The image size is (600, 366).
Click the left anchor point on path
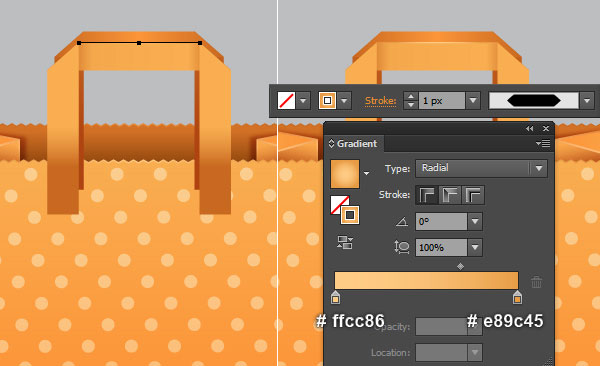[79, 43]
